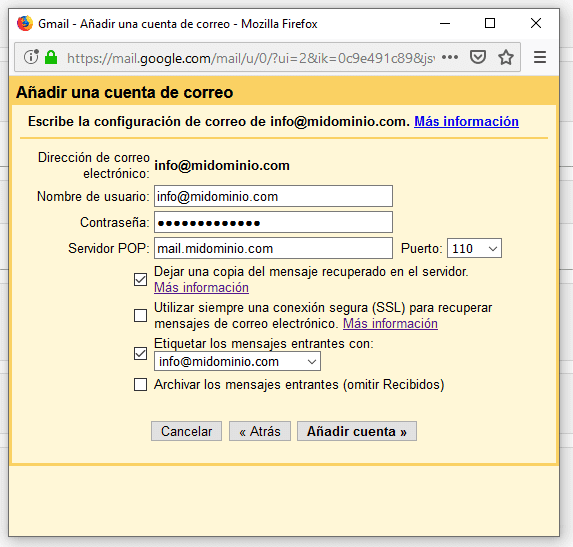
Task: Open Más información link under Dejar copia
Action: [201, 288]
